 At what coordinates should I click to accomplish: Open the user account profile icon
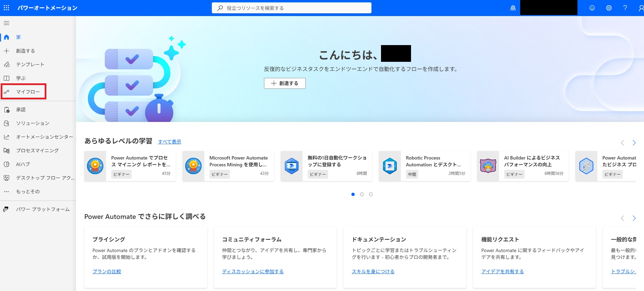(641, 8)
